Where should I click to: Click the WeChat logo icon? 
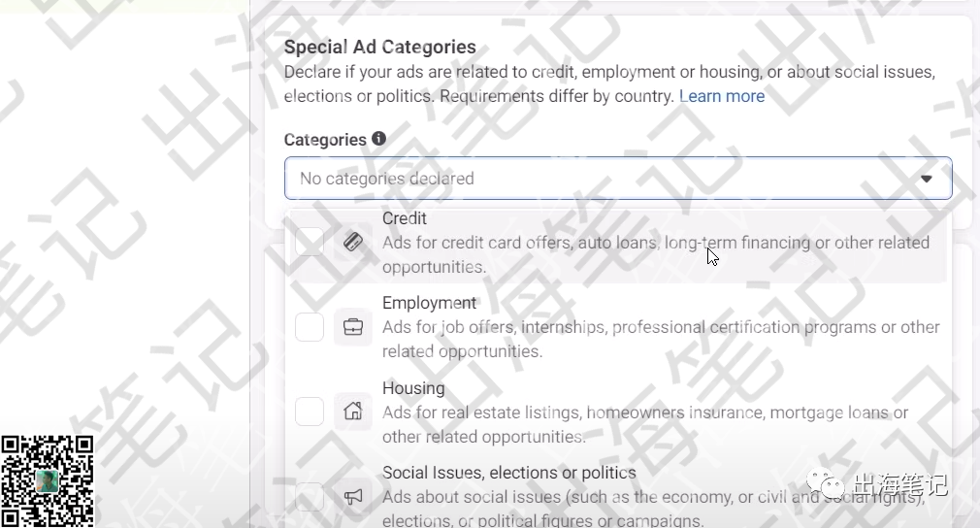click(x=825, y=483)
